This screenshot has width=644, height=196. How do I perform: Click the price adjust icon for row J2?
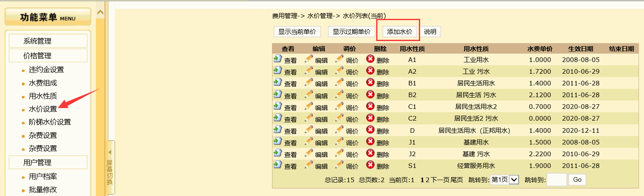point(339,153)
